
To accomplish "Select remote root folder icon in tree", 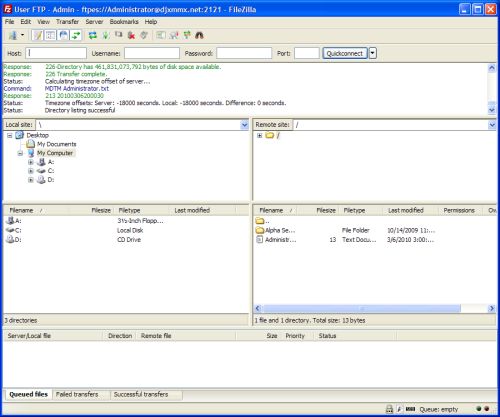I will coord(270,135).
